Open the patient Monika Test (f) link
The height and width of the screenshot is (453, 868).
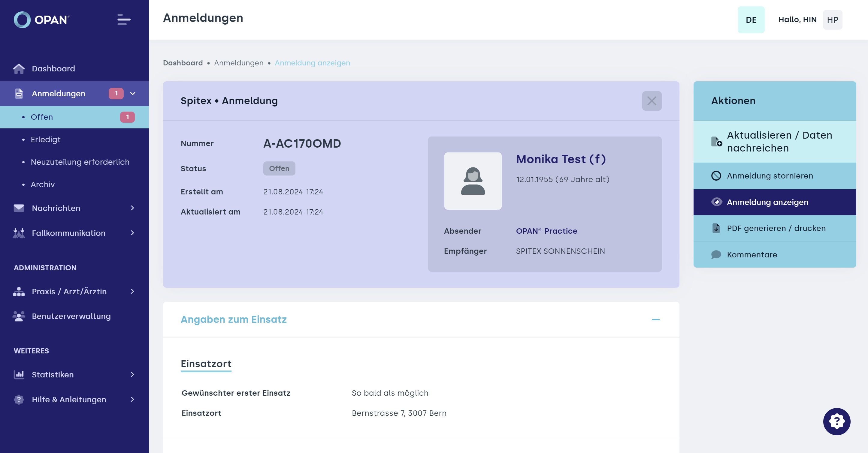coord(561,159)
